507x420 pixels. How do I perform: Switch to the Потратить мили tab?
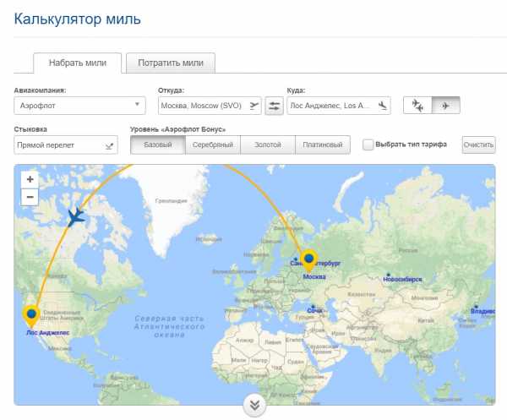171,63
